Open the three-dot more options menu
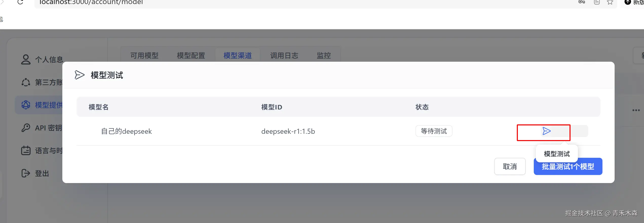The height and width of the screenshot is (223, 644). [636, 110]
